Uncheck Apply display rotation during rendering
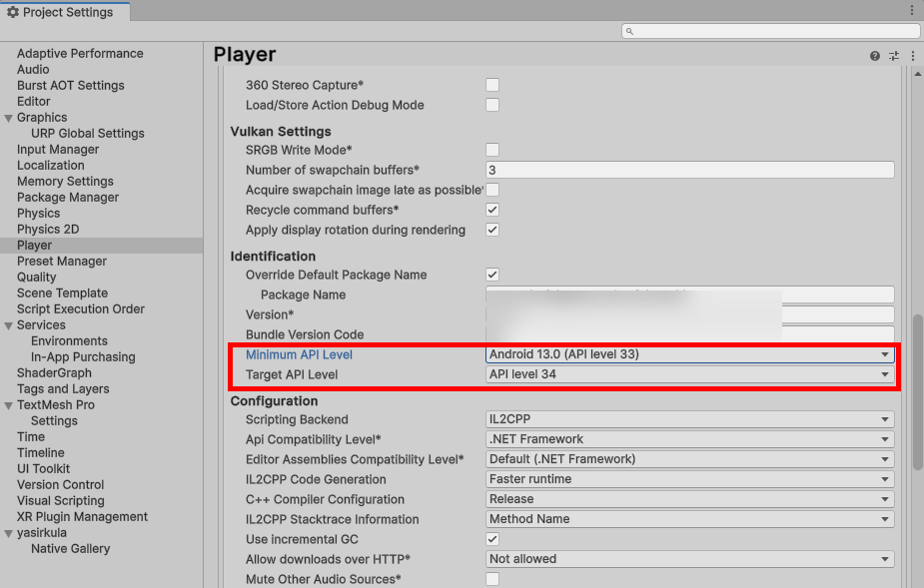Image resolution: width=924 pixels, height=588 pixels. point(492,230)
